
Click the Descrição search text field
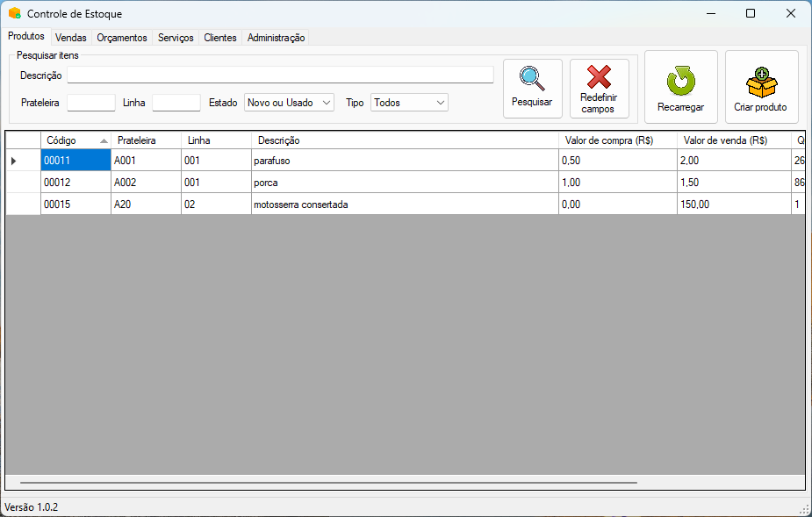(x=280, y=75)
